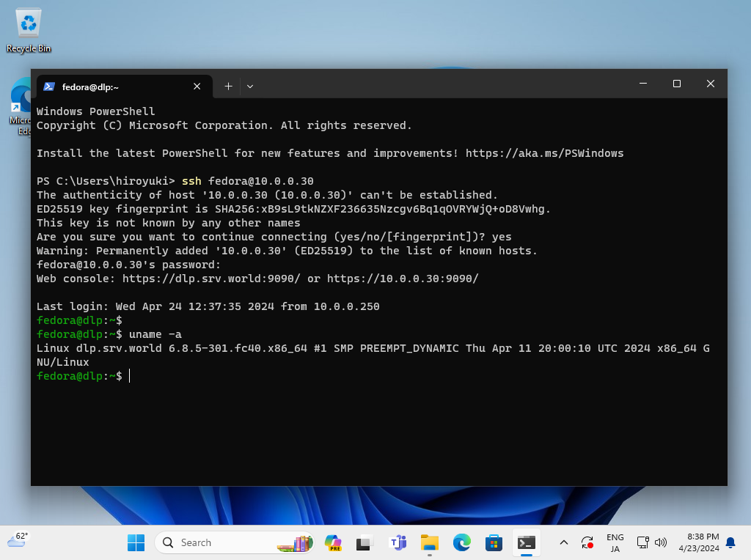The height and width of the screenshot is (560, 751).
Task: Click the sync status tray icon
Action: tap(587, 542)
